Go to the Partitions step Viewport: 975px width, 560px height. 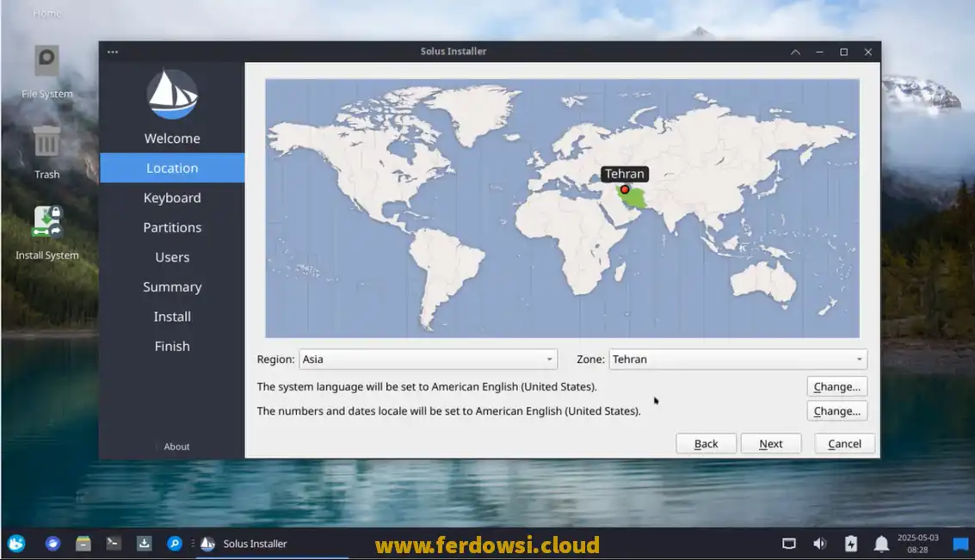pyautogui.click(x=172, y=227)
